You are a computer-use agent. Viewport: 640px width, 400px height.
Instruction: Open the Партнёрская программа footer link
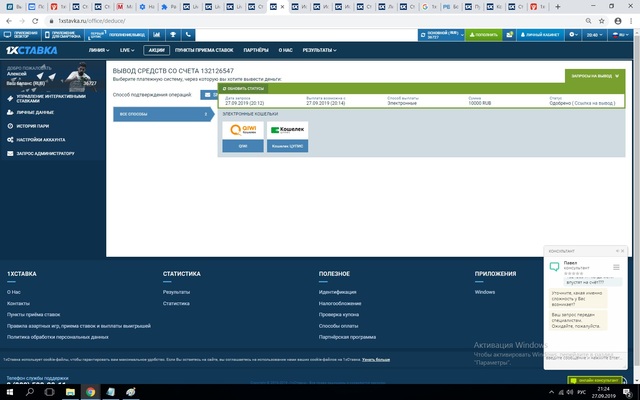tap(347, 337)
